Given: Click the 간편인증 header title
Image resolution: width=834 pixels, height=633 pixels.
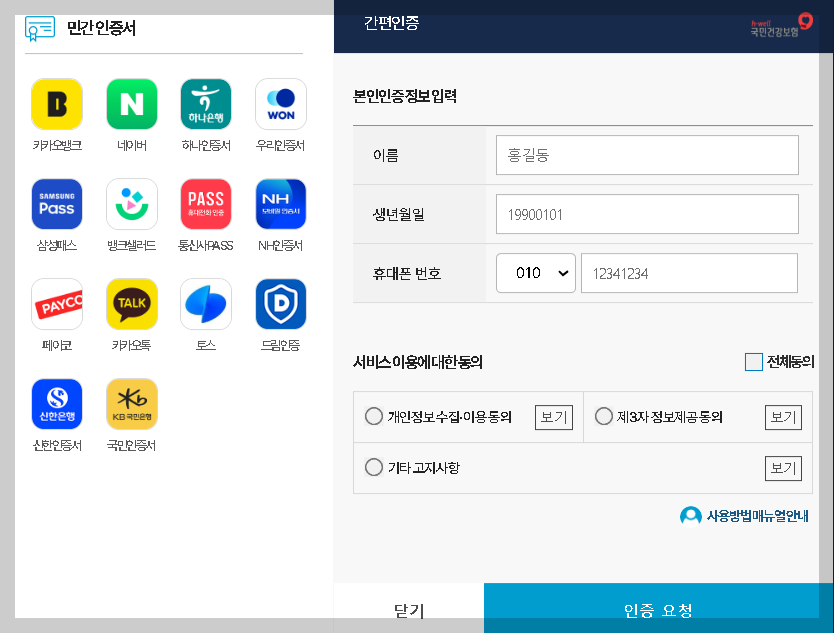Looking at the screenshot, I should pyautogui.click(x=391, y=23).
